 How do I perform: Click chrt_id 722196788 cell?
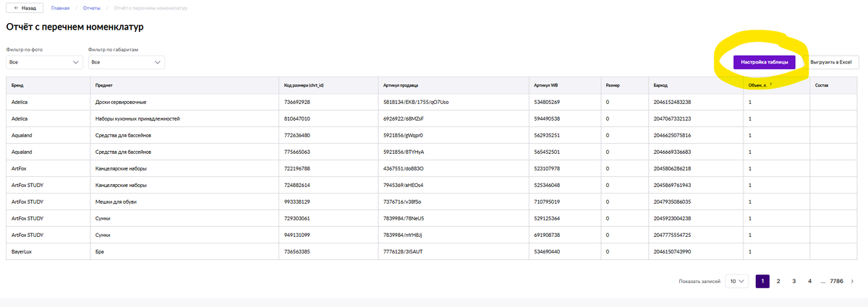point(297,168)
